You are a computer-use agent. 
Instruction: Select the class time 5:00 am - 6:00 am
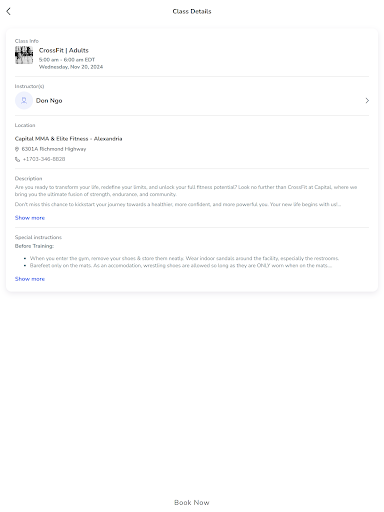click(67, 60)
